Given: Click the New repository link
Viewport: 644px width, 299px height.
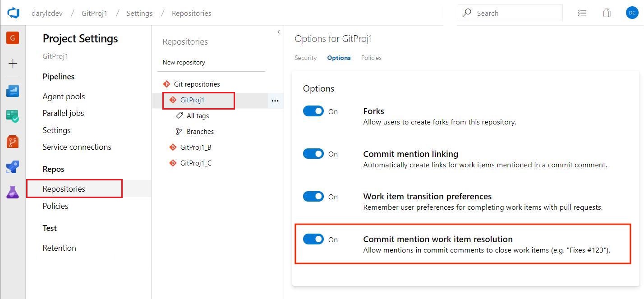Looking at the screenshot, I should 184,62.
